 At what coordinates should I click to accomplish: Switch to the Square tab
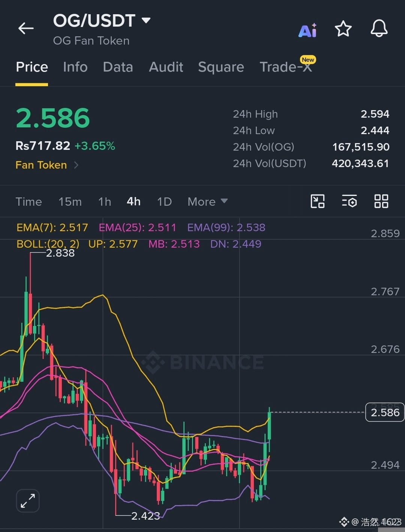(x=221, y=67)
